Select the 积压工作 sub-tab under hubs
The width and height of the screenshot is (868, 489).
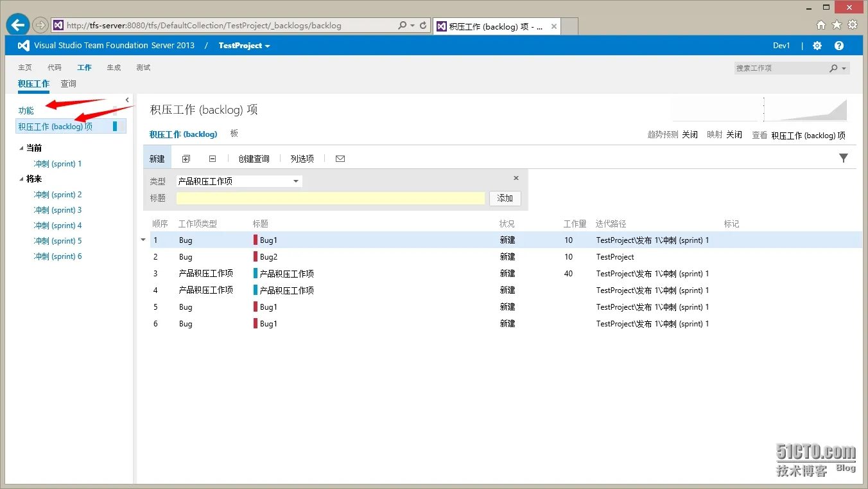click(33, 84)
